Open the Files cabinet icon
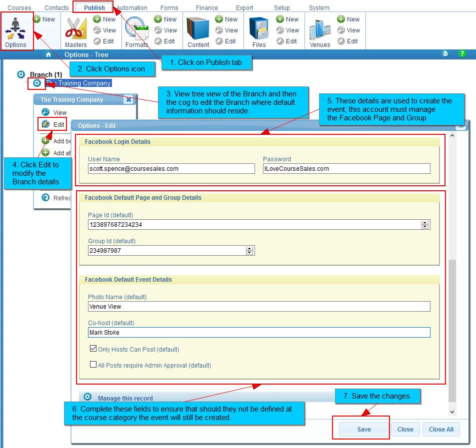Image resolution: width=476 pixels, height=448 pixels. coord(258,28)
